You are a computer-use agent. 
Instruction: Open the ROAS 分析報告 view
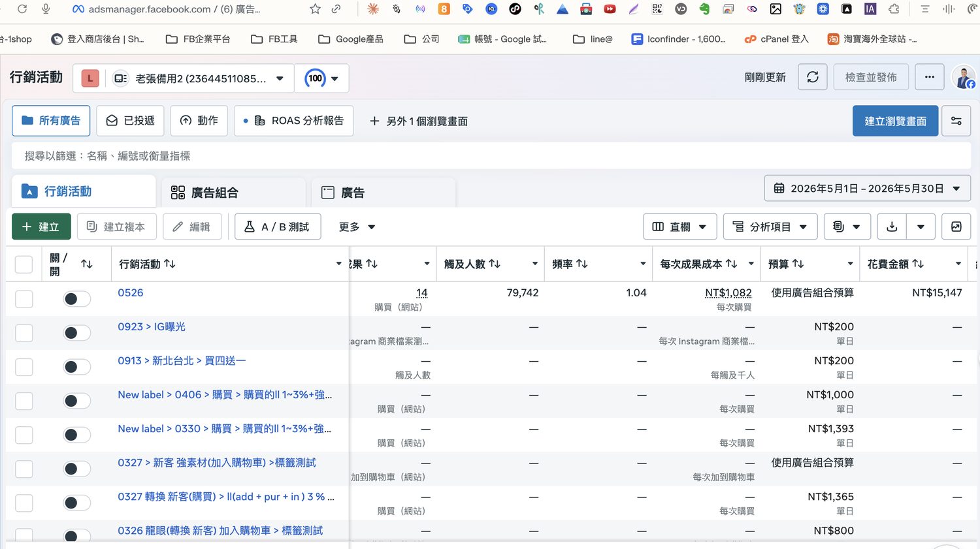pos(293,121)
